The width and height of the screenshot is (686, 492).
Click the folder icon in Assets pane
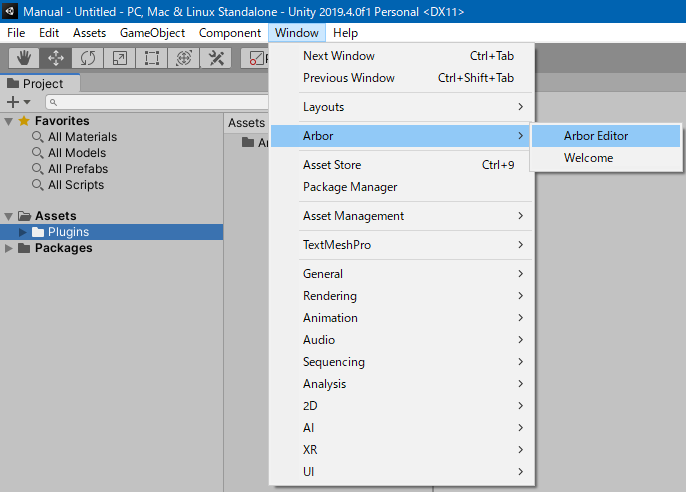[248, 142]
